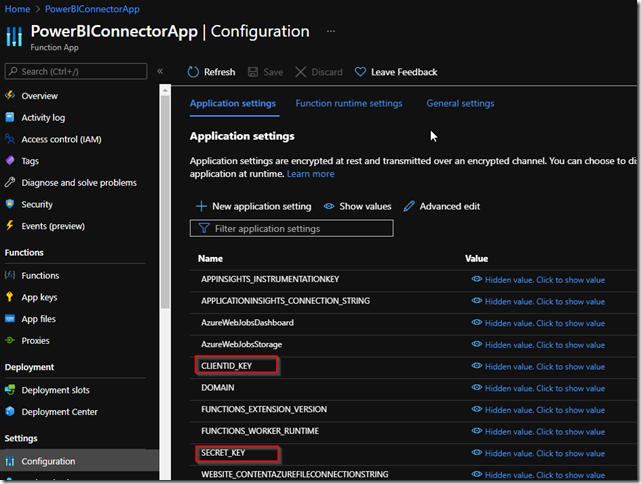Open Activity log in the sidebar menu

[x=43, y=117]
